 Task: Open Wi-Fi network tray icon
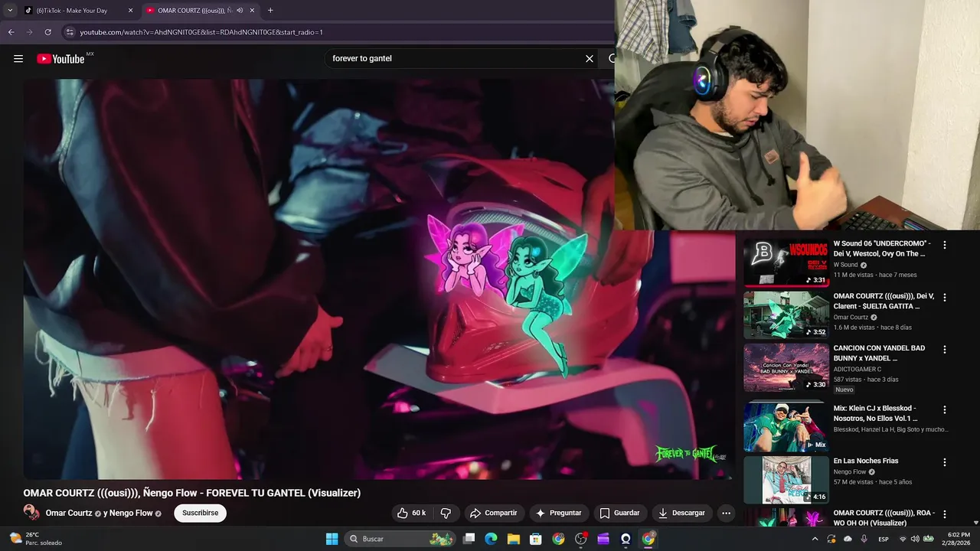(x=903, y=539)
